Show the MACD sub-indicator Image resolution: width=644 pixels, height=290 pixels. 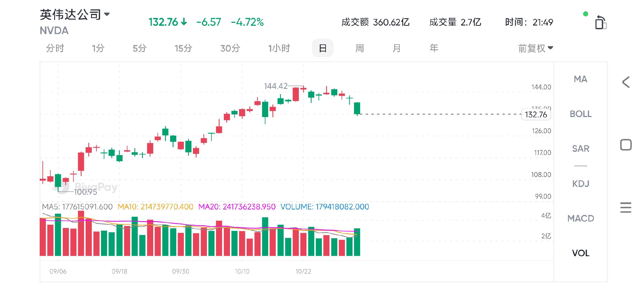pos(580,218)
